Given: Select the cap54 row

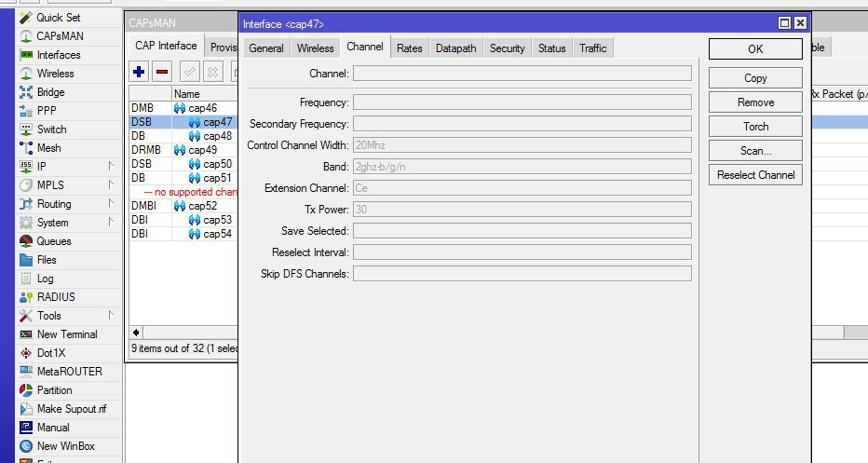Looking at the screenshot, I should (x=183, y=234).
